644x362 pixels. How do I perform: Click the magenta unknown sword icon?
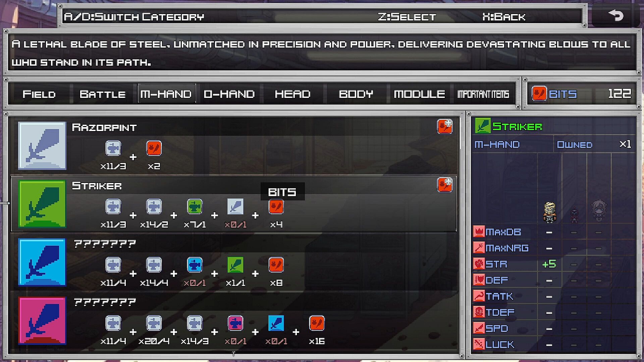coord(42,320)
